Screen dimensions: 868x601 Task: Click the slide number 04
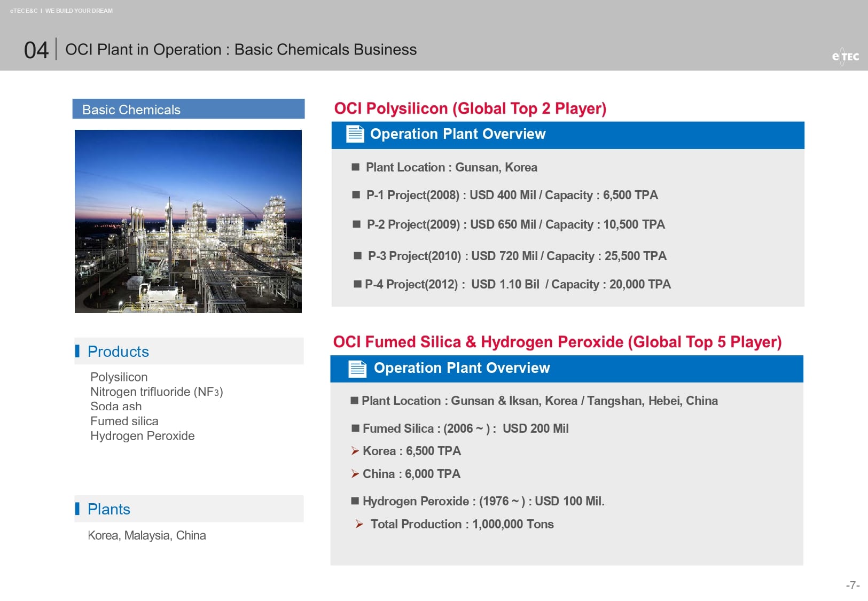[36, 50]
